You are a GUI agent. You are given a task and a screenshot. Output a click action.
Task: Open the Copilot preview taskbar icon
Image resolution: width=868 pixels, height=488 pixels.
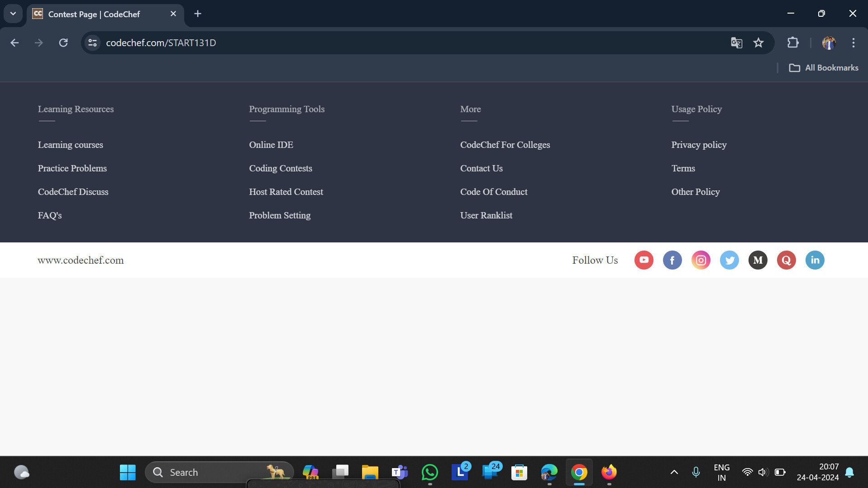coord(310,472)
